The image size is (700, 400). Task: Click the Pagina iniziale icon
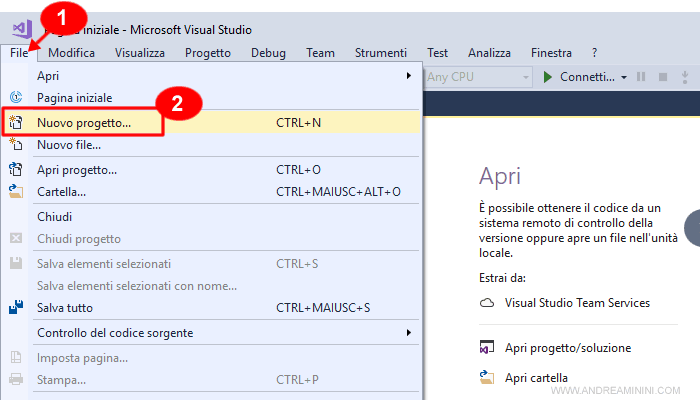tap(15, 98)
